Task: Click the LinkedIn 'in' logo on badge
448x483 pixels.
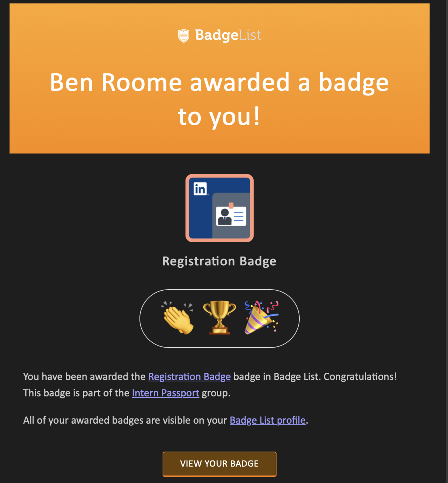Action: pos(200,189)
